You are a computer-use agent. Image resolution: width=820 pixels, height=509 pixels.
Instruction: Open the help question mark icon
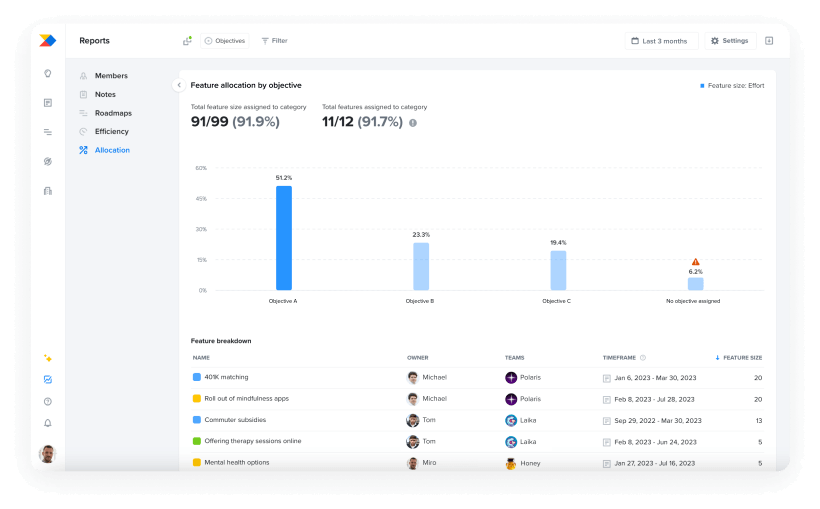point(48,401)
